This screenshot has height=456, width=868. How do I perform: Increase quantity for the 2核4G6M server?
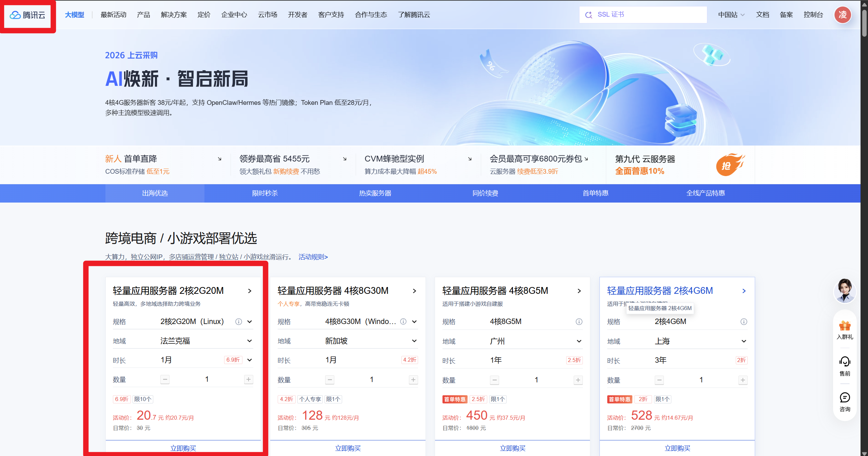coord(743,380)
